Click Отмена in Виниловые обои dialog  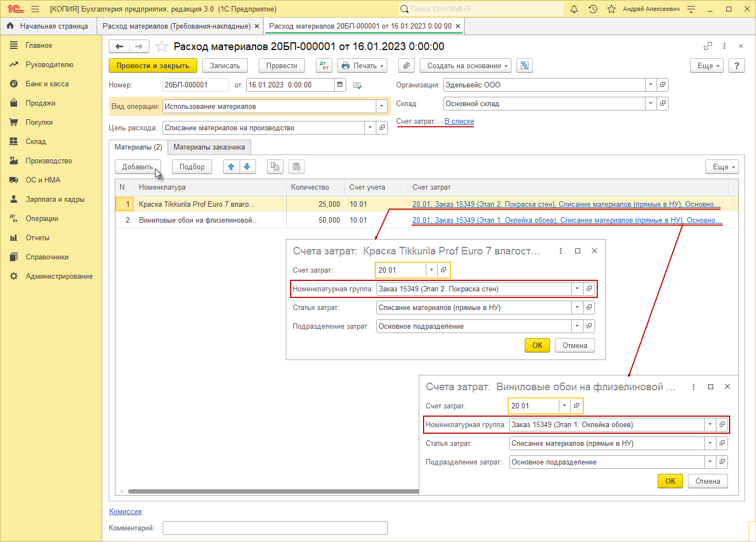pos(708,481)
